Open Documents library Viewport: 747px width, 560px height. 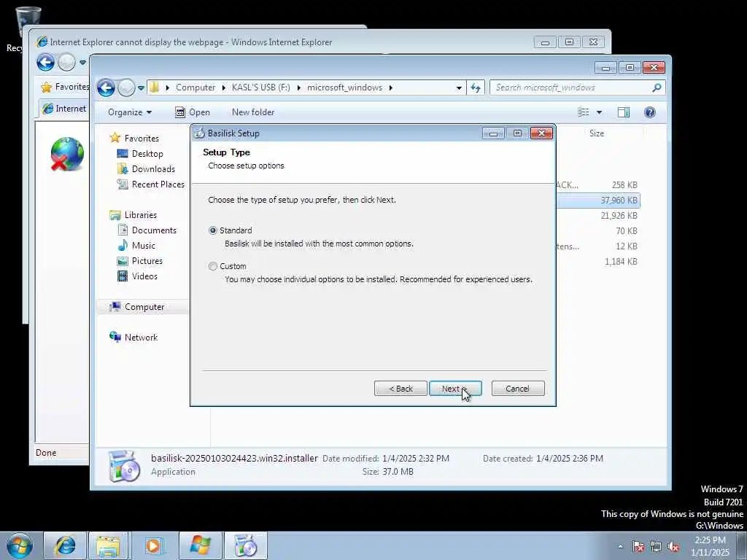pyautogui.click(x=154, y=230)
